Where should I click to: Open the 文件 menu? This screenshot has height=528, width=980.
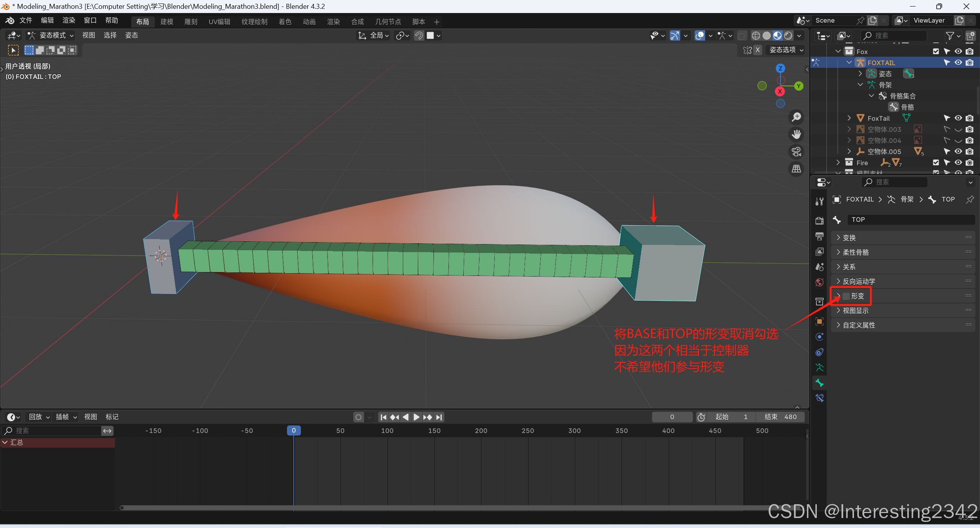coord(26,20)
